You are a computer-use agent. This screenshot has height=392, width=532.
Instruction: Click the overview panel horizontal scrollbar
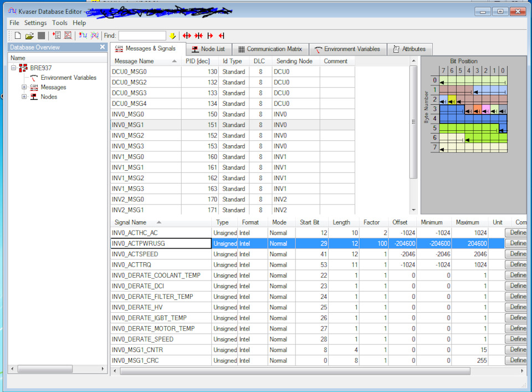click(x=45, y=369)
